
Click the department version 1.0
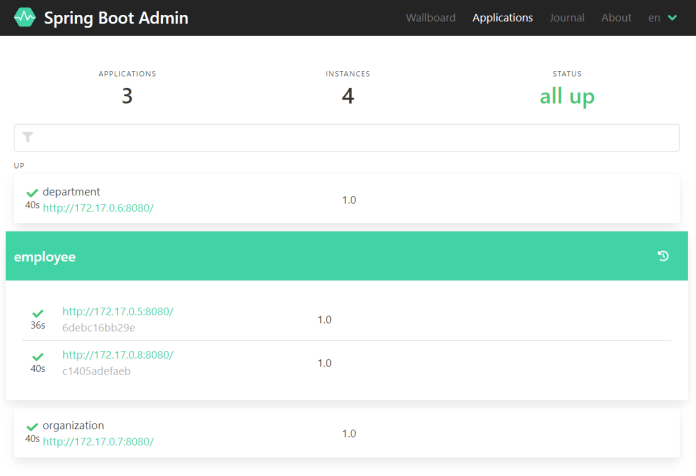tap(349, 200)
